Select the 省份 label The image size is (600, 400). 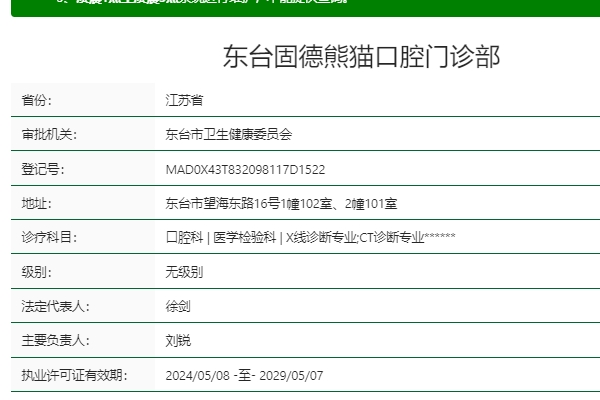(x=36, y=100)
